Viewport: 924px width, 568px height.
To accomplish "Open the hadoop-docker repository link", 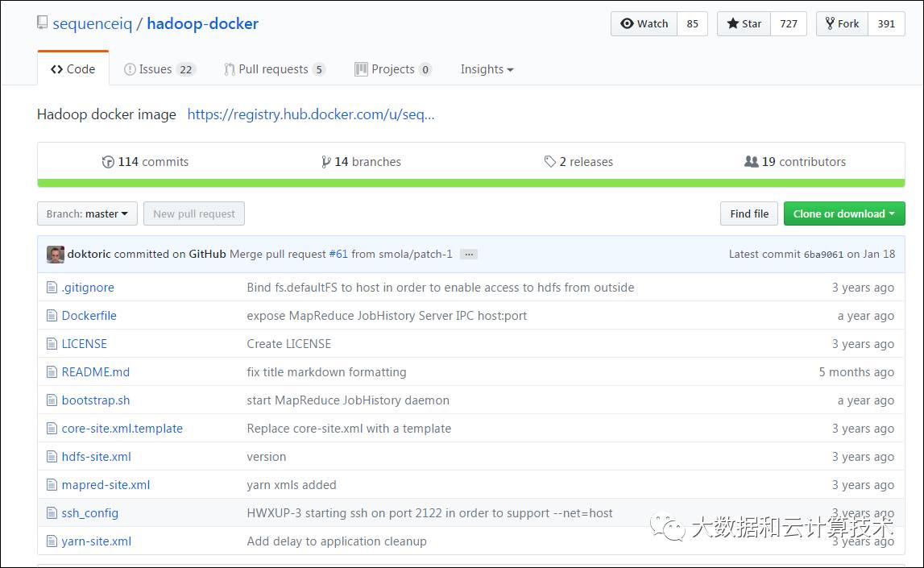I will click(x=203, y=23).
